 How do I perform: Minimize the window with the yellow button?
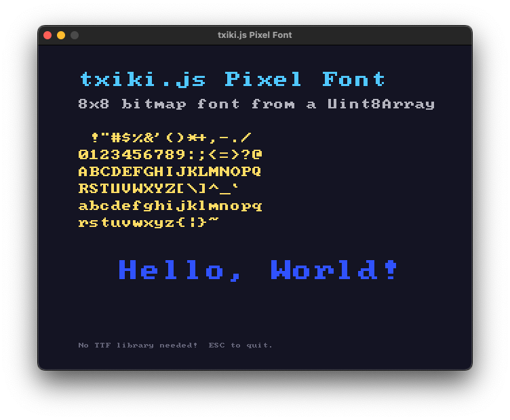point(61,35)
